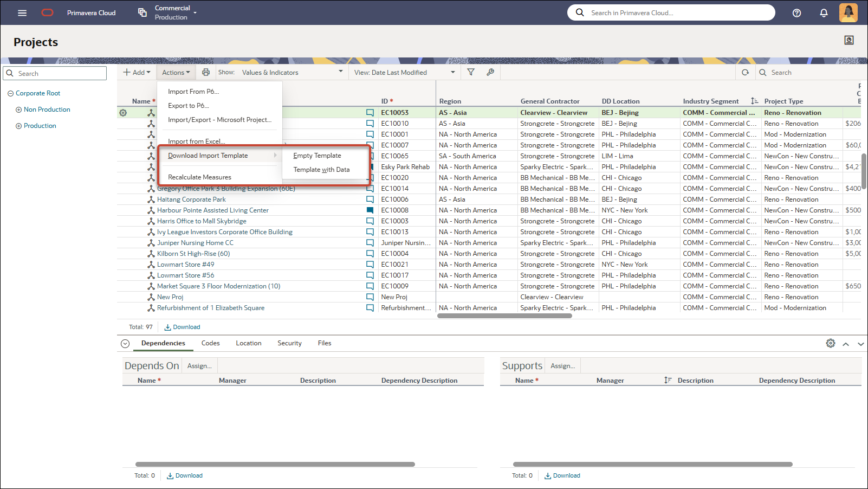Open the workspace switcher icon

click(142, 12)
